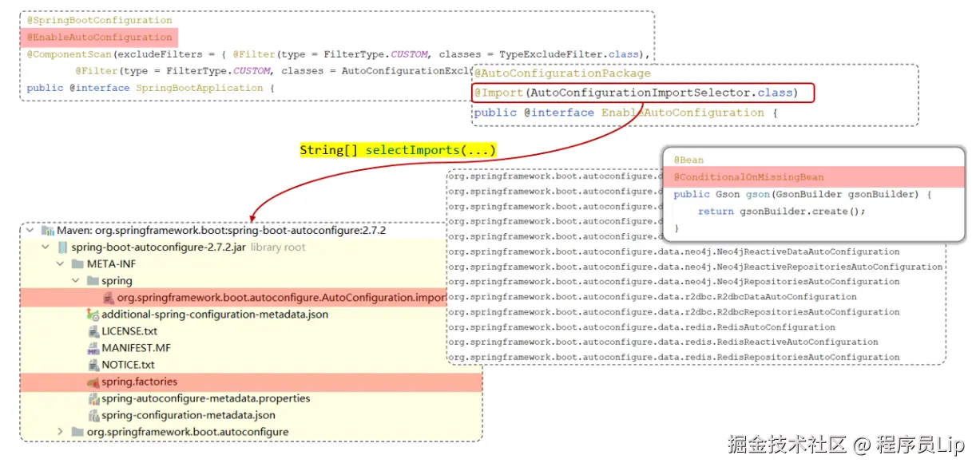Image resolution: width=980 pixels, height=471 pixels.
Task: Click the String[] selectImports(...) label
Action: click(x=398, y=150)
